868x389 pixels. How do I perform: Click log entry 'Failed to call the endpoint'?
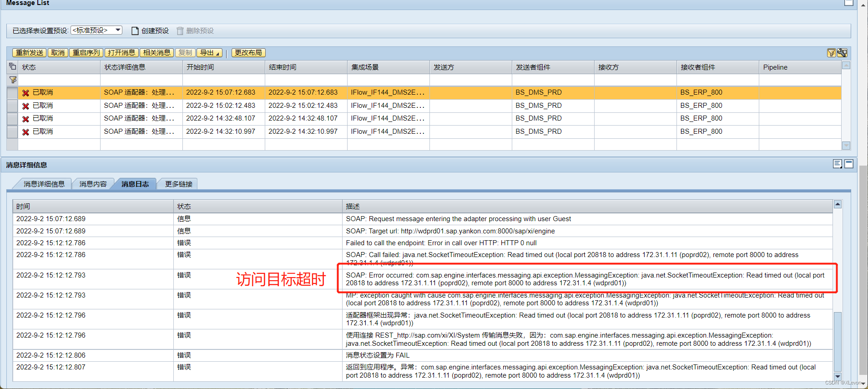(441, 243)
